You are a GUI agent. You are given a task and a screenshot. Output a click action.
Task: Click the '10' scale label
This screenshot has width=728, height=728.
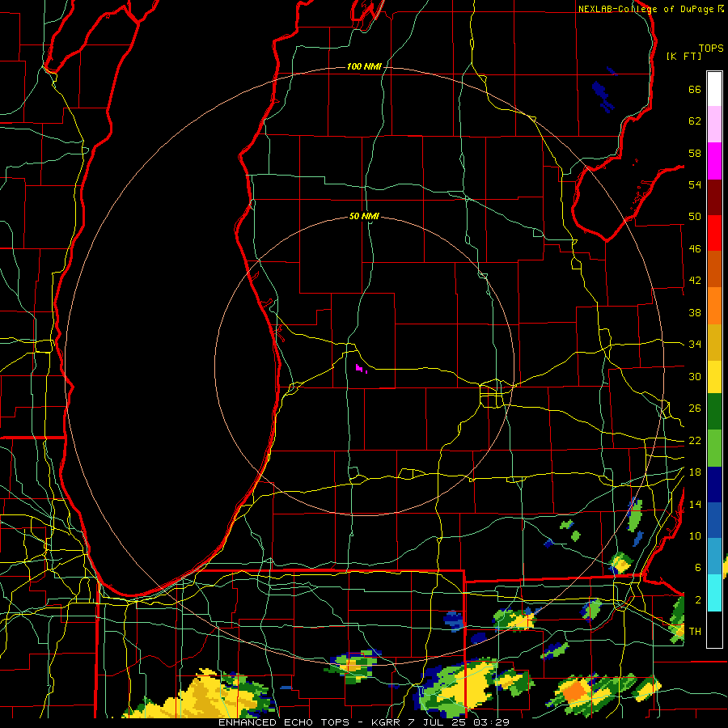click(695, 536)
